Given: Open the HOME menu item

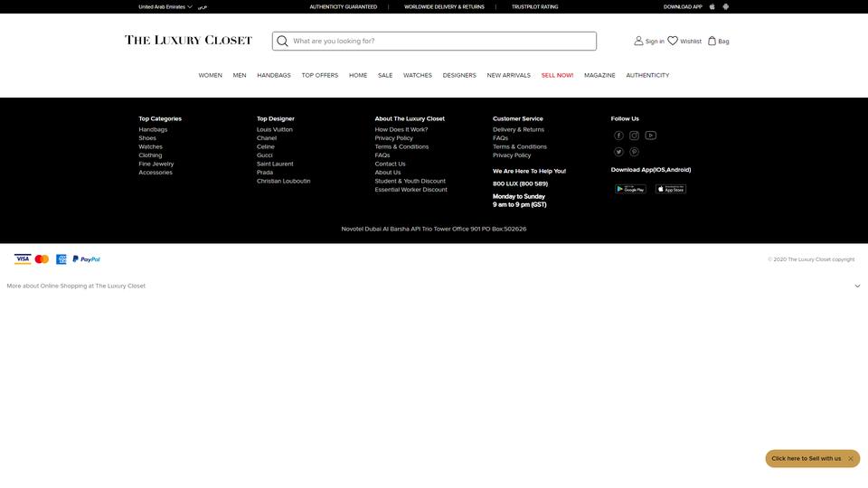Looking at the screenshot, I should point(358,75).
